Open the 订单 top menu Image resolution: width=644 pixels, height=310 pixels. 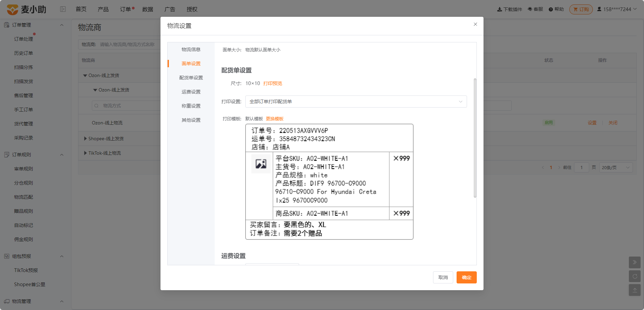click(126, 9)
